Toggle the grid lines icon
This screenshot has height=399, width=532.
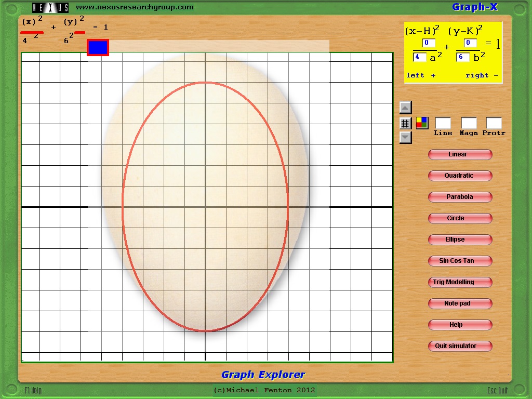pyautogui.click(x=405, y=123)
